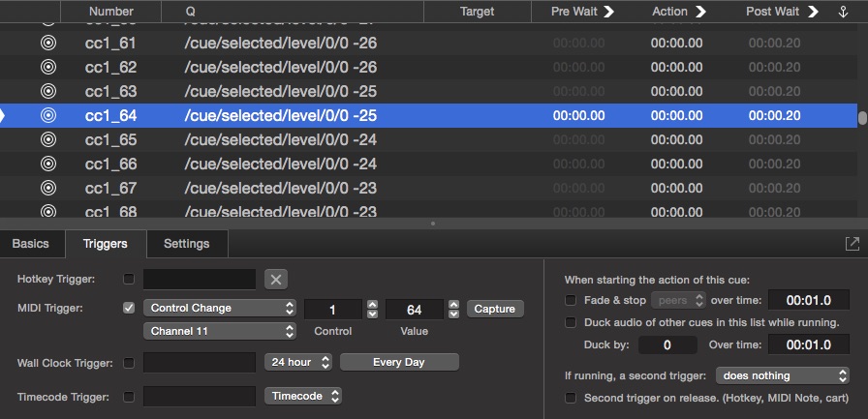
Task: Click the cue type icon for cc1_66
Action: coord(47,164)
